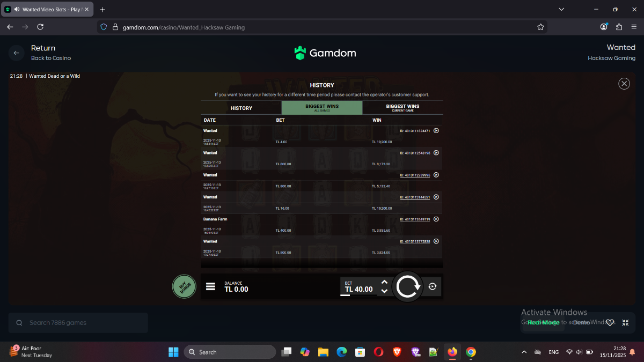Switch to Biggest Wins Current Game tab
The height and width of the screenshot is (362, 644).
coord(402,107)
